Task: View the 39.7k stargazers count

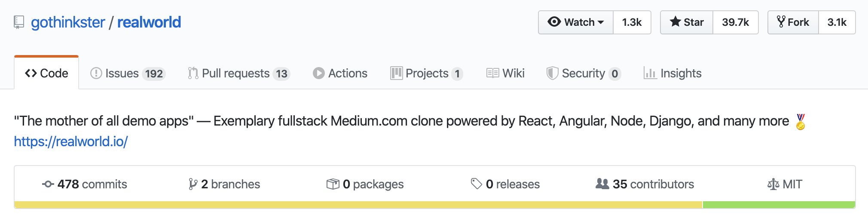Action: [x=735, y=22]
